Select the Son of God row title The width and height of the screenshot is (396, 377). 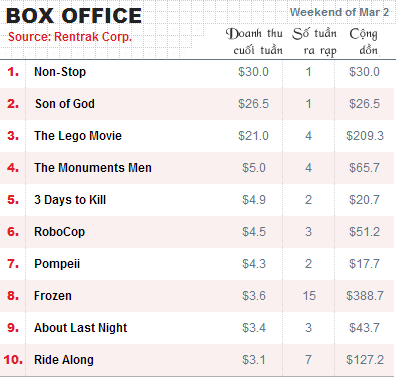click(x=65, y=104)
